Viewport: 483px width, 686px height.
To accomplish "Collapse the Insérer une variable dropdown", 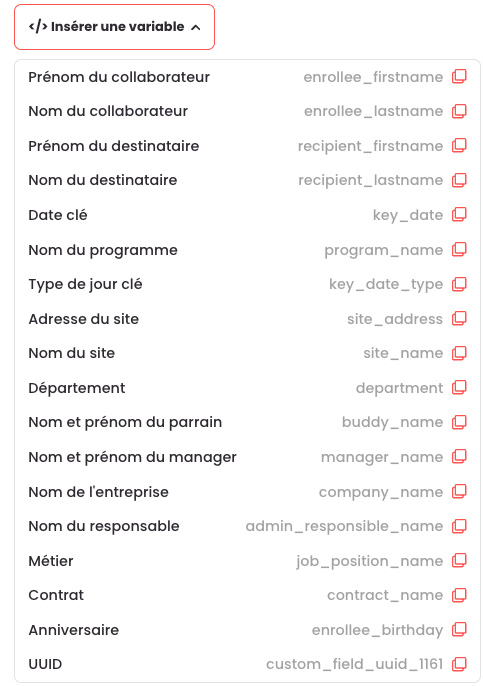I will [x=115, y=27].
